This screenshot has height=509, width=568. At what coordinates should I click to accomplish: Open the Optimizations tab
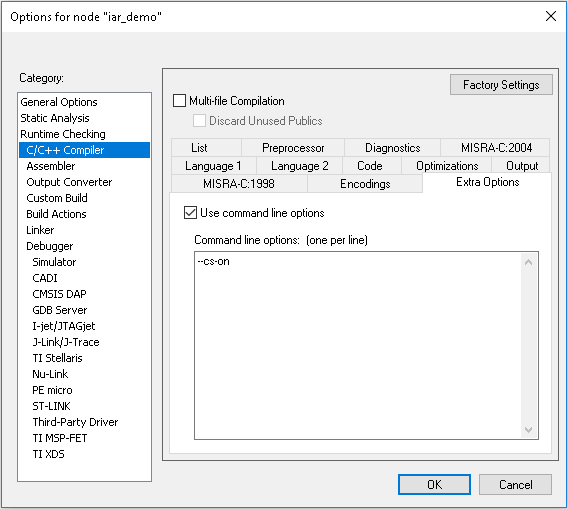pos(446,166)
